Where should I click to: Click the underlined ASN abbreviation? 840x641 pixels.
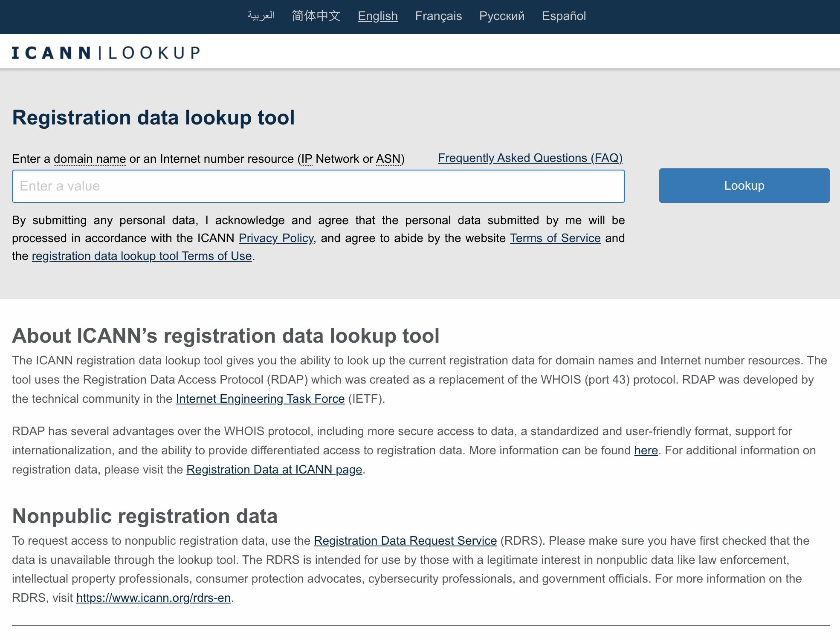(388, 159)
